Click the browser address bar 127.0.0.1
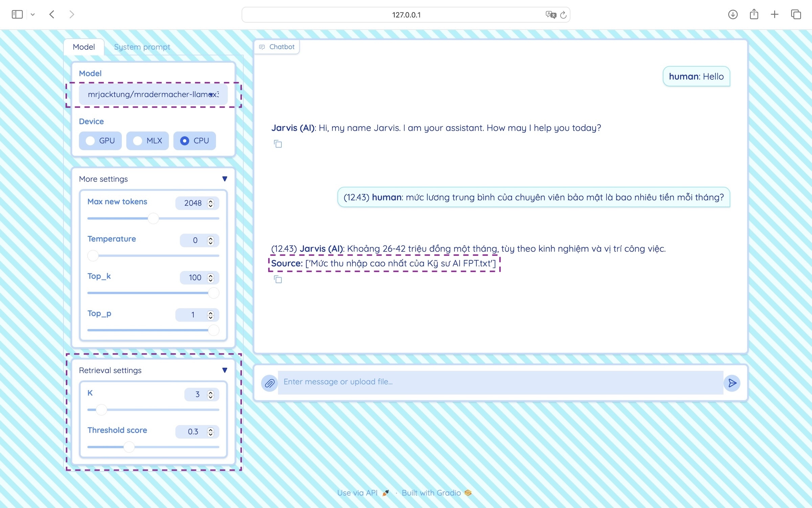 coord(406,15)
